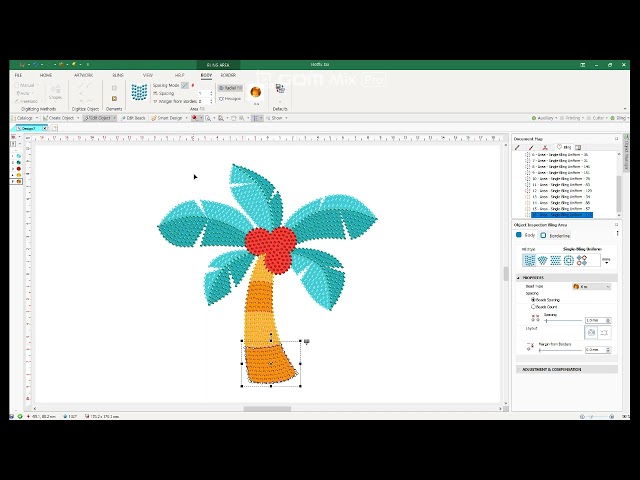
Task: Close the Design1 document tab
Action: [45, 128]
